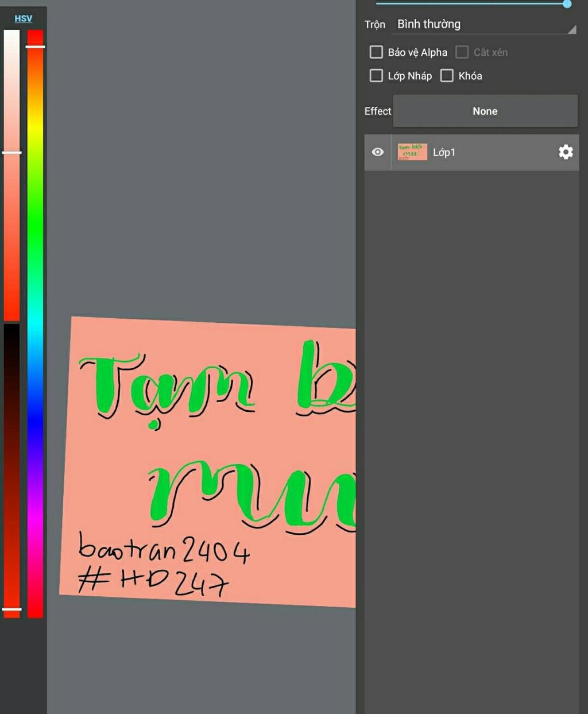Viewport: 588px width, 714px height.
Task: Click the saturation slider strip
Action: pyautogui.click(x=12, y=175)
